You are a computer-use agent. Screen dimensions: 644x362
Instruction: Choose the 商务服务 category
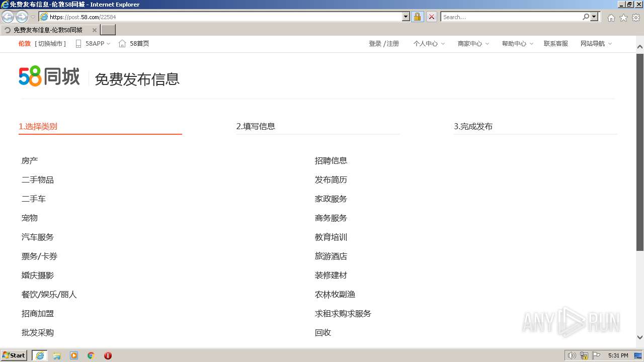click(331, 218)
